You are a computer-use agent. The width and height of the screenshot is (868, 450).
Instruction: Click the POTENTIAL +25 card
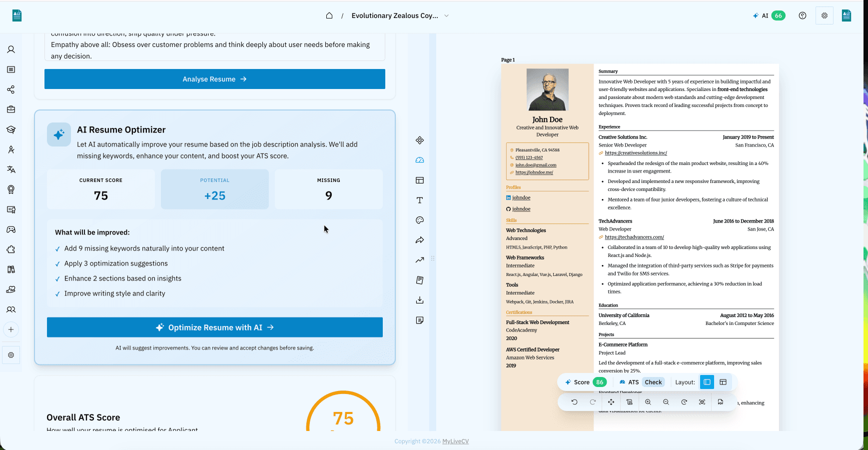[215, 189]
